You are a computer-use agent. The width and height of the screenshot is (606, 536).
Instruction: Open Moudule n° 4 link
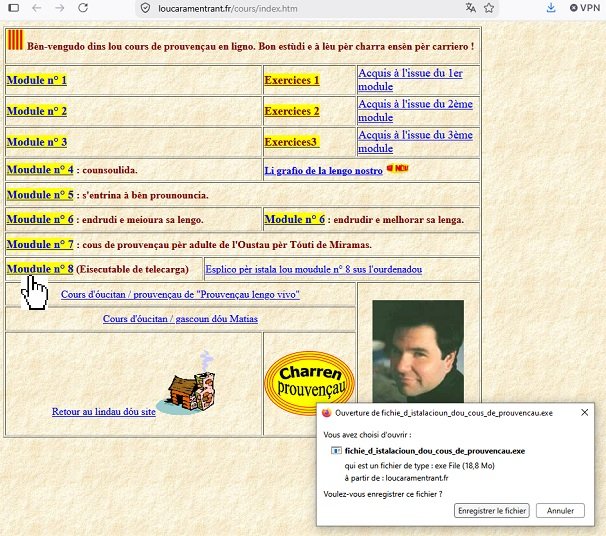tap(40, 170)
